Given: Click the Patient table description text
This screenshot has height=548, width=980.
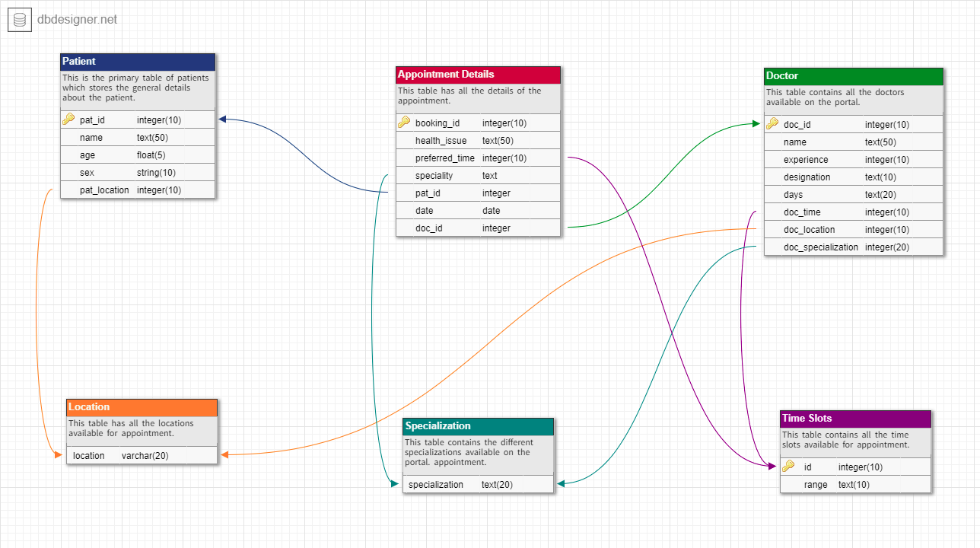Looking at the screenshot, I should [136, 88].
